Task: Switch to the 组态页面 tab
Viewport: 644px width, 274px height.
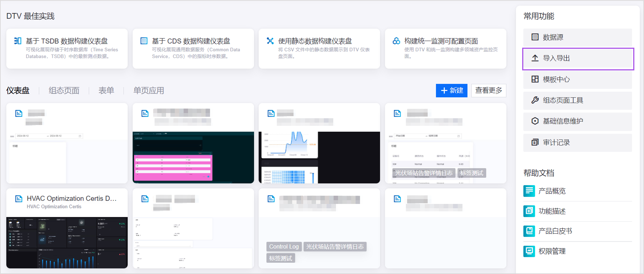Action: coord(64,91)
